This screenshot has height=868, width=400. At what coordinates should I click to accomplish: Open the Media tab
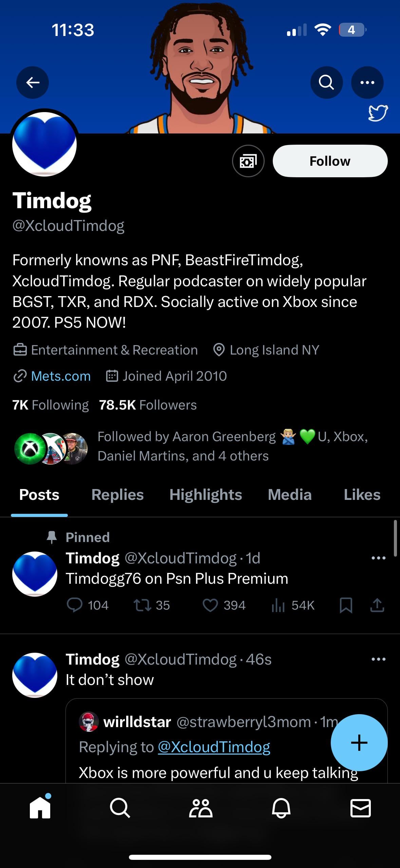[289, 495]
